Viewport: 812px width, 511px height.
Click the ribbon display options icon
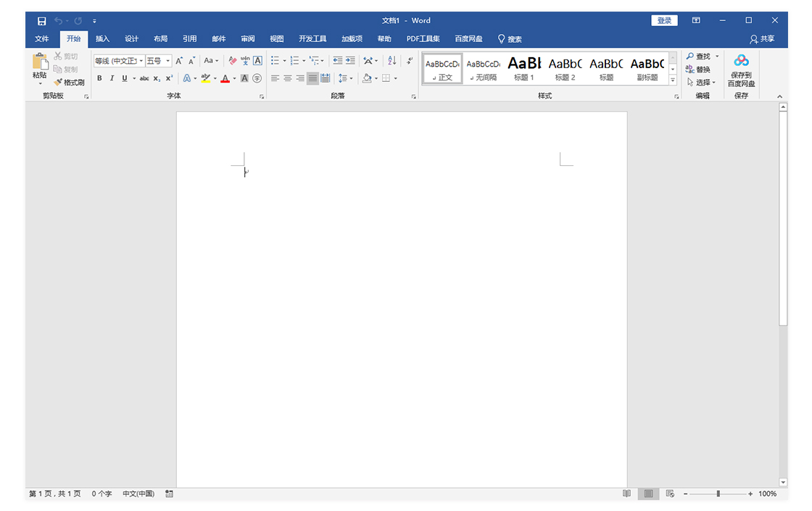click(696, 20)
